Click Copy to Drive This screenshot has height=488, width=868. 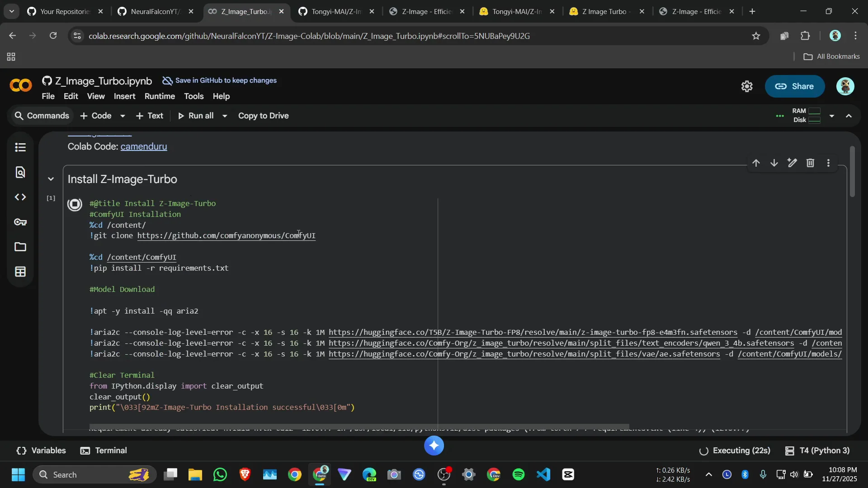[x=264, y=116]
